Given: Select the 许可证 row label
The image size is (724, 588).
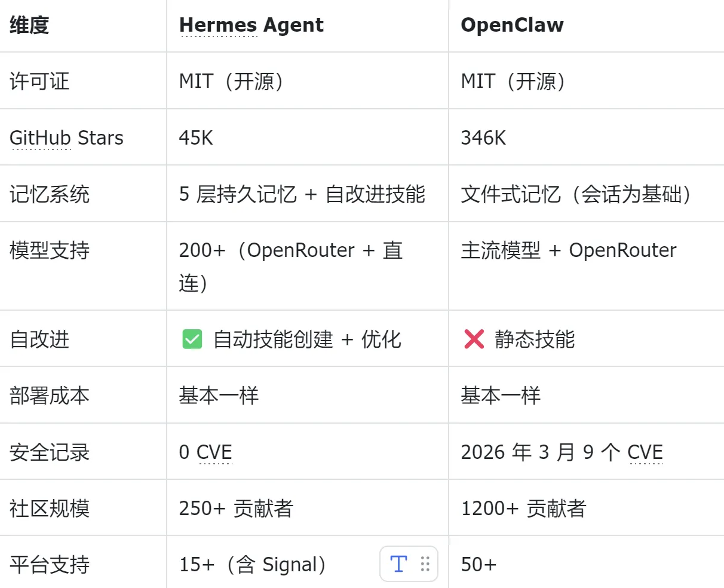Looking at the screenshot, I should pos(39,81).
